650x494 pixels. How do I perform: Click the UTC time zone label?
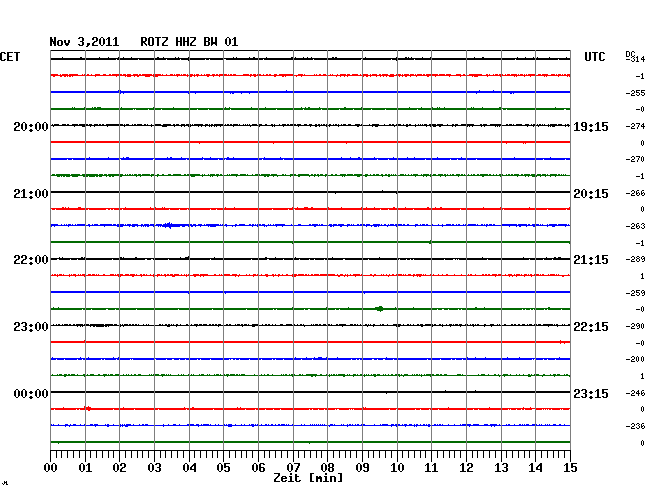[594, 57]
